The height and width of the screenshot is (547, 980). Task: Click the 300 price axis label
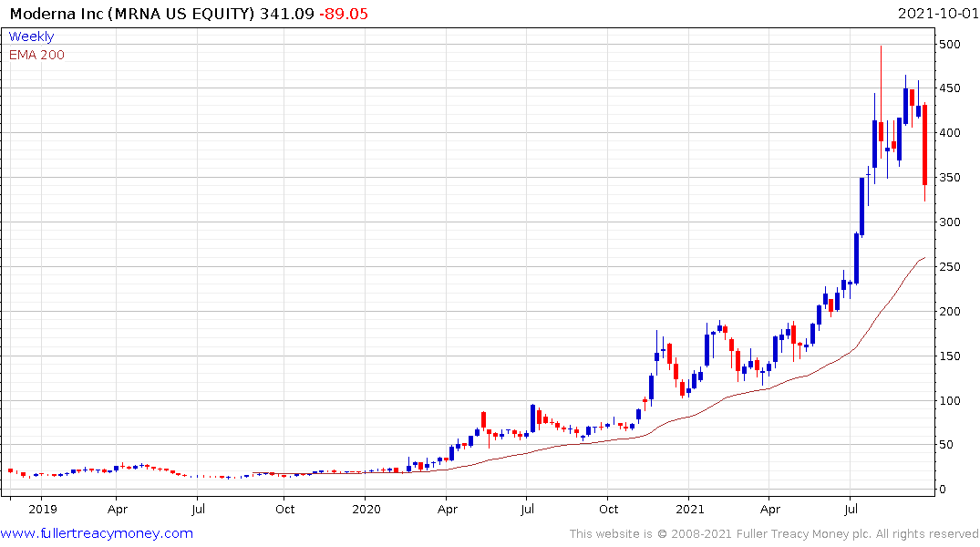tap(950, 222)
